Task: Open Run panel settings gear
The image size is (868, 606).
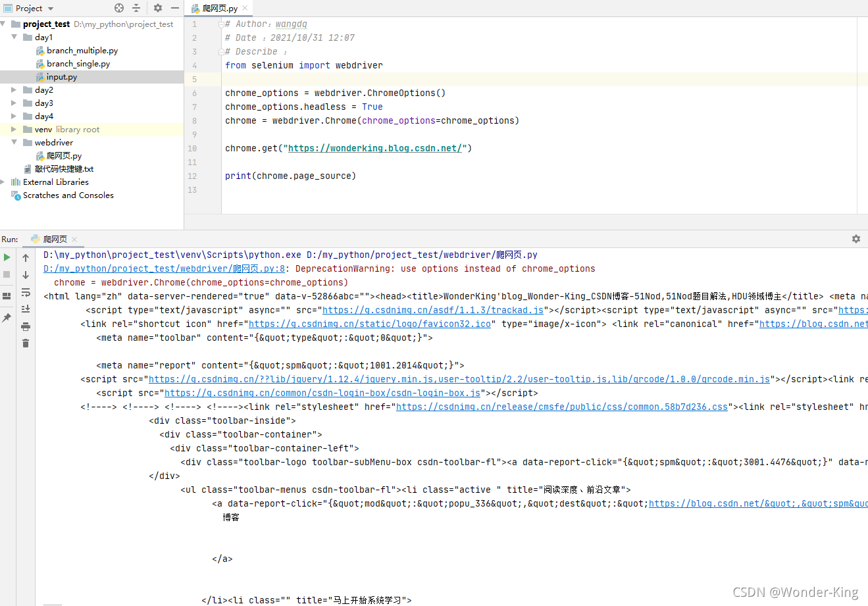Action: (x=856, y=239)
